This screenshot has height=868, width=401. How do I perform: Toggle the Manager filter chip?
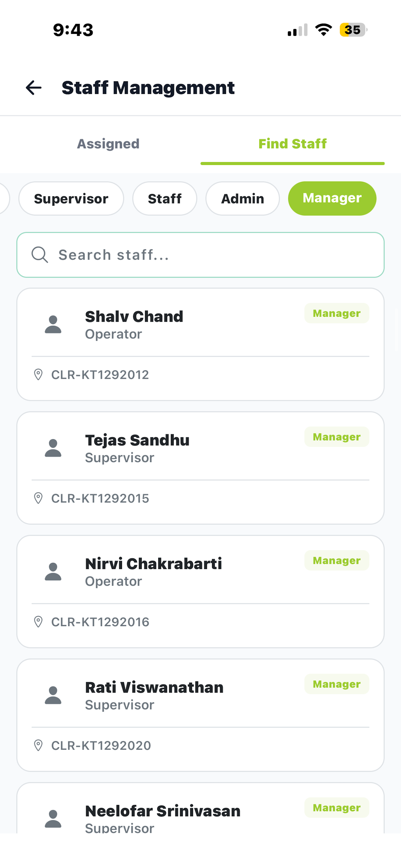332,199
